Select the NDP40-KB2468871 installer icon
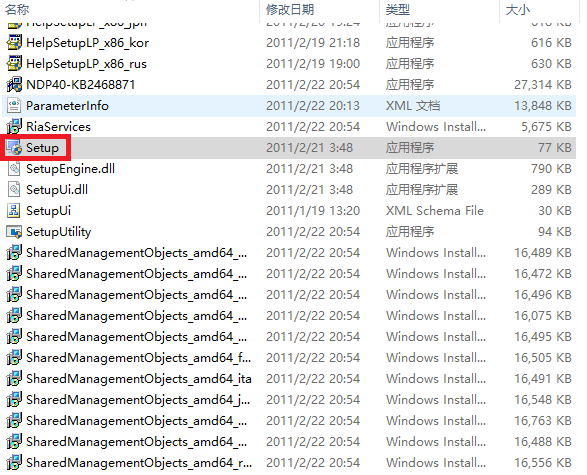This screenshot has height=475, width=587. (14, 85)
